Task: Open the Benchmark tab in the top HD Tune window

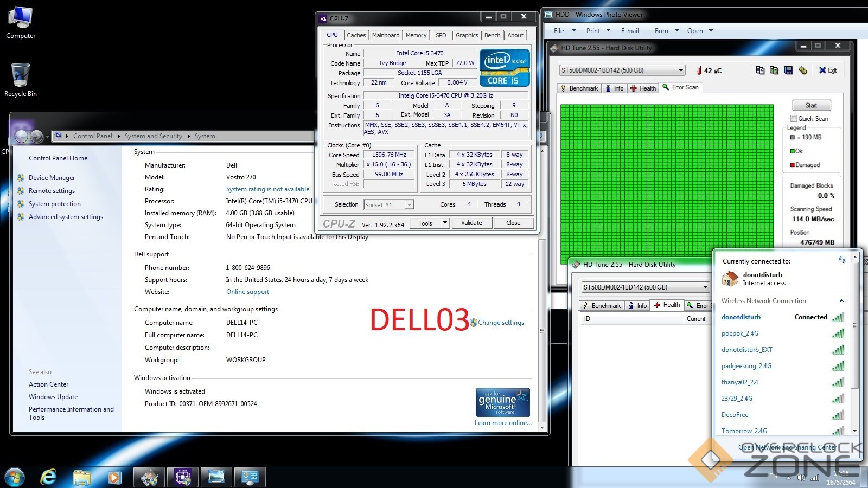Action: click(x=579, y=88)
